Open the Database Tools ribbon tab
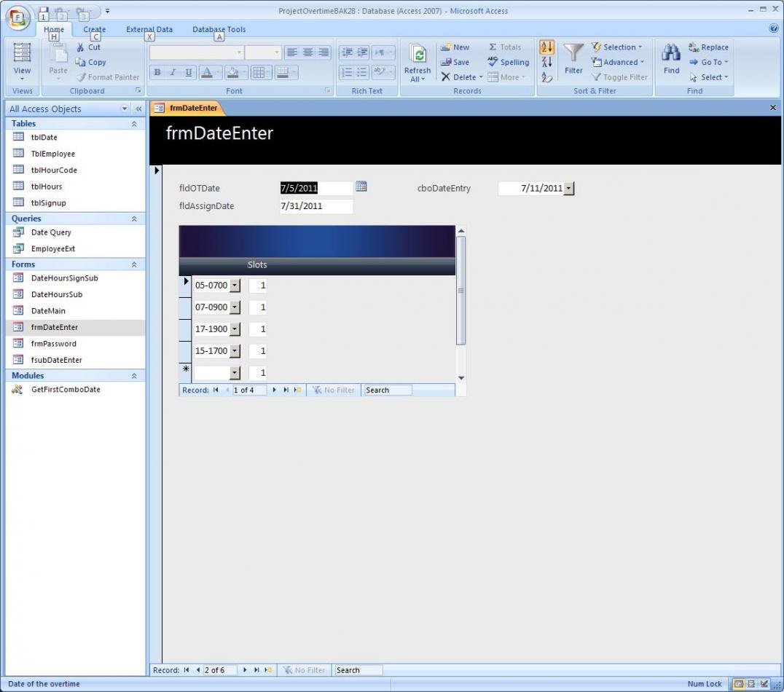Viewport: 784px width, 692px height. pos(219,30)
